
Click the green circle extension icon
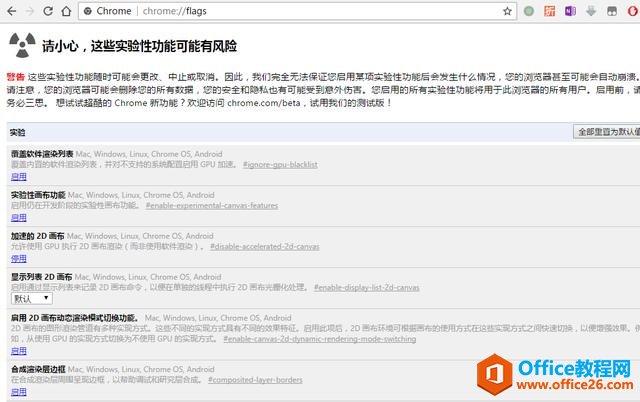pos(529,11)
